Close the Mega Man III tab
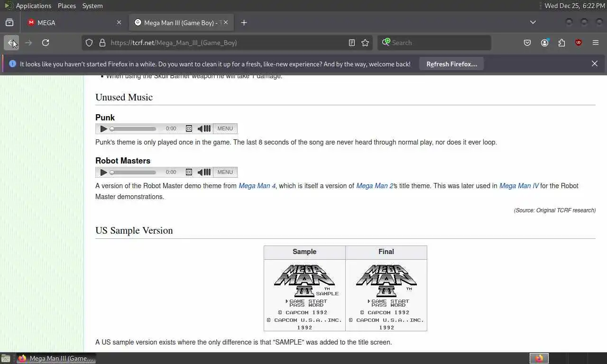 (226, 23)
